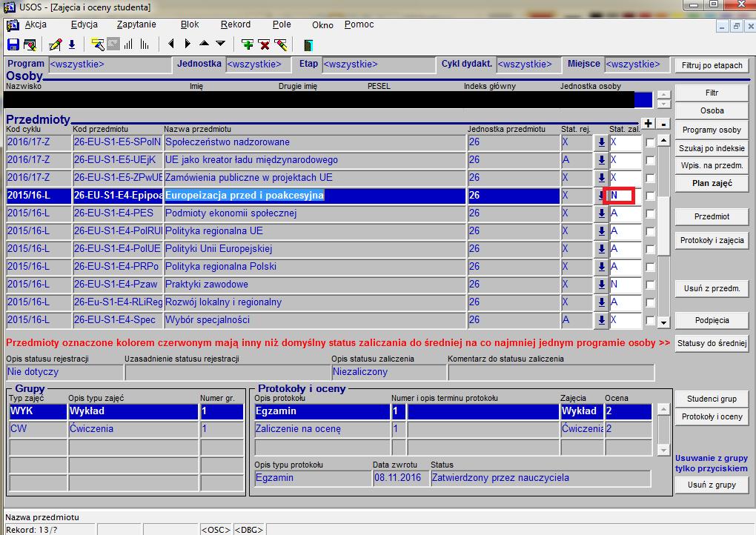Click the grayed-out toolbar icon beside the flashlight
The height and width of the screenshot is (535, 756).
(x=113, y=44)
